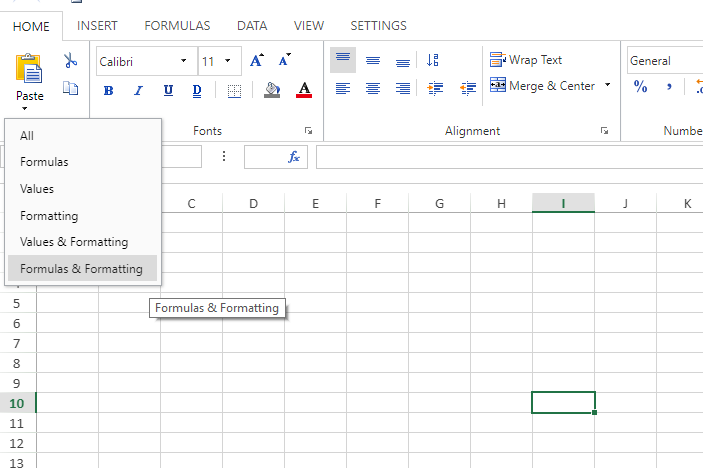The image size is (703, 468).
Task: Click the Merge & Center button
Action: tap(542, 85)
